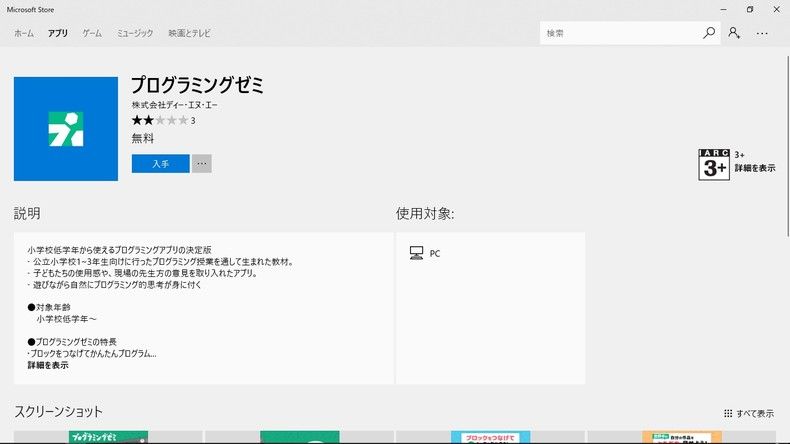
Task: Click the プログラミングゼミ app title
Action: tap(198, 85)
